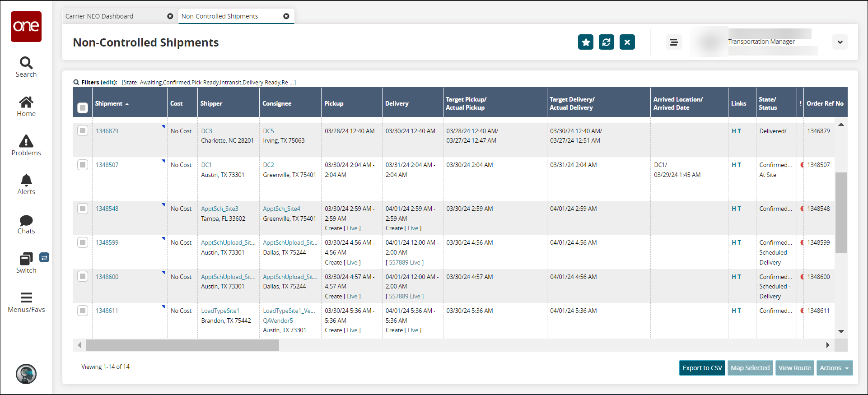Open H link for shipment 1346879

(734, 131)
